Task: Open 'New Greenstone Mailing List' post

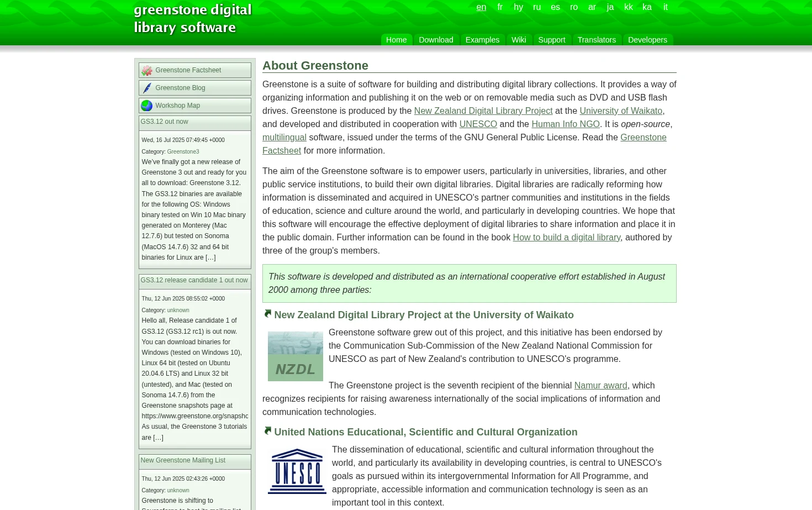Action: pos(183,460)
